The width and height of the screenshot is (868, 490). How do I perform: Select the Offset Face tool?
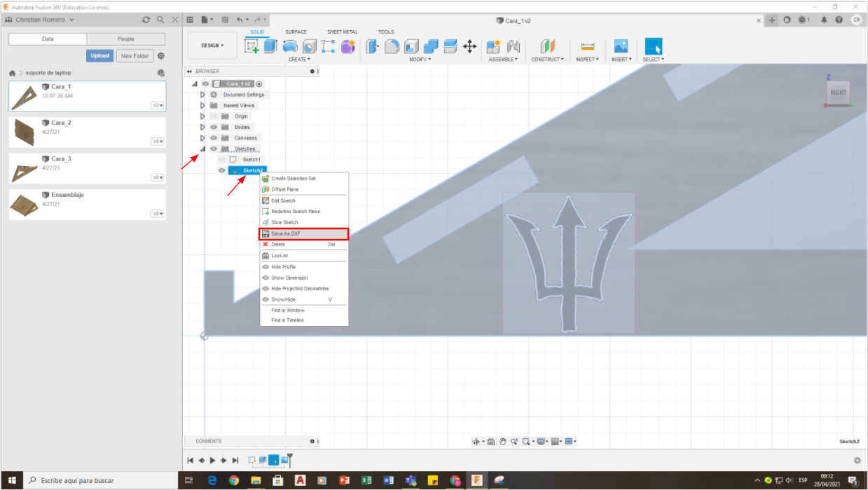coord(450,46)
